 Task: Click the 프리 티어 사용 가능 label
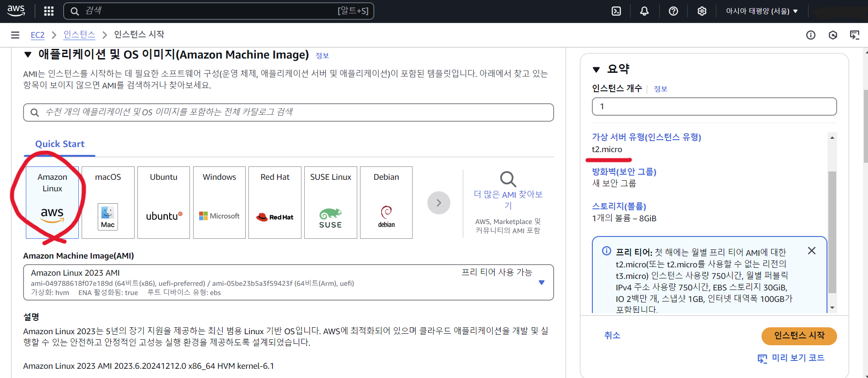[497, 272]
